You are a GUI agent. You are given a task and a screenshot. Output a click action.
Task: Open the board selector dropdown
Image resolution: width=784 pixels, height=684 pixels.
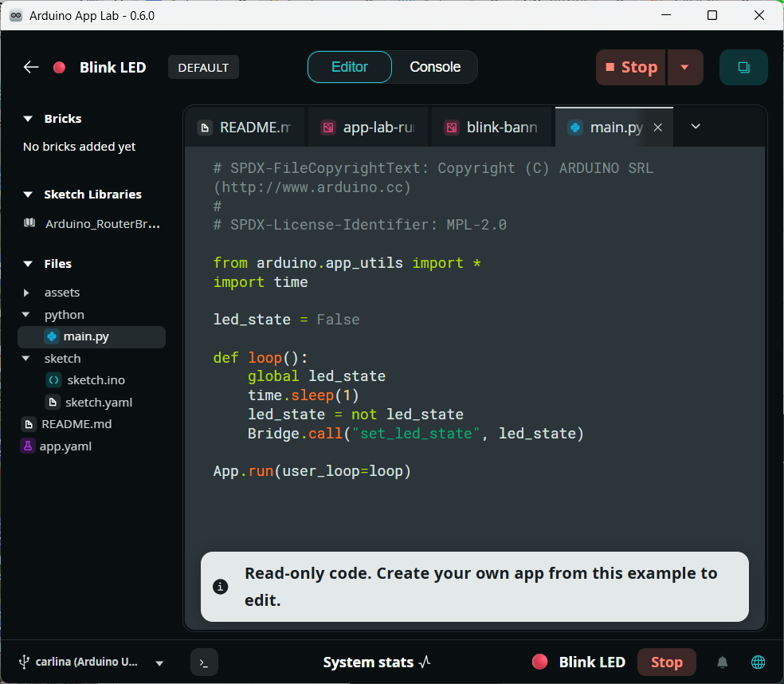click(159, 663)
